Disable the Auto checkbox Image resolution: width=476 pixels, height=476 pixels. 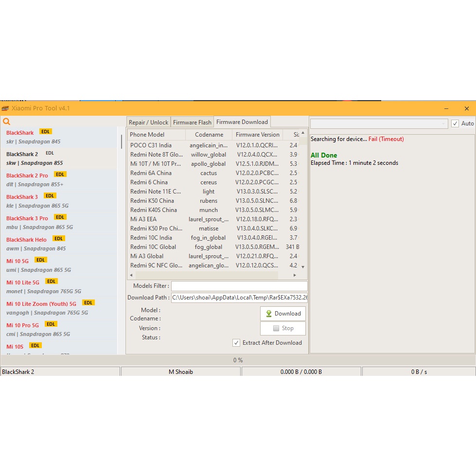pos(455,123)
